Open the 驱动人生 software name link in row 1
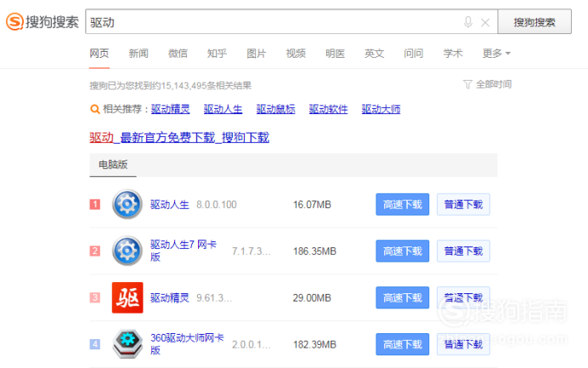Image resolution: width=588 pixels, height=368 pixels. point(169,205)
